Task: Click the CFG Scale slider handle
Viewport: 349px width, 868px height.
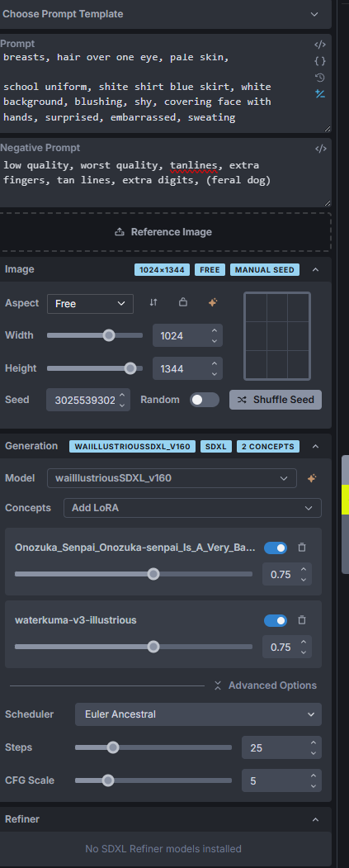Action: click(108, 780)
